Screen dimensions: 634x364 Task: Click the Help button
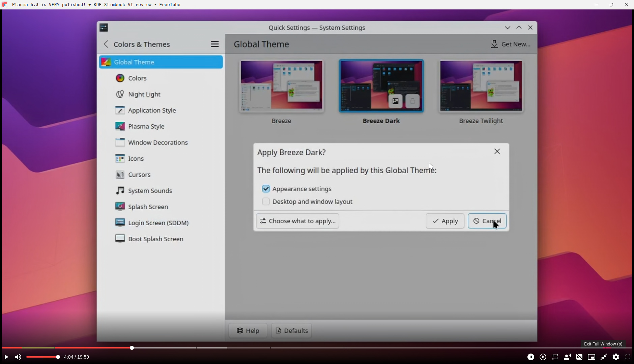pos(248,331)
